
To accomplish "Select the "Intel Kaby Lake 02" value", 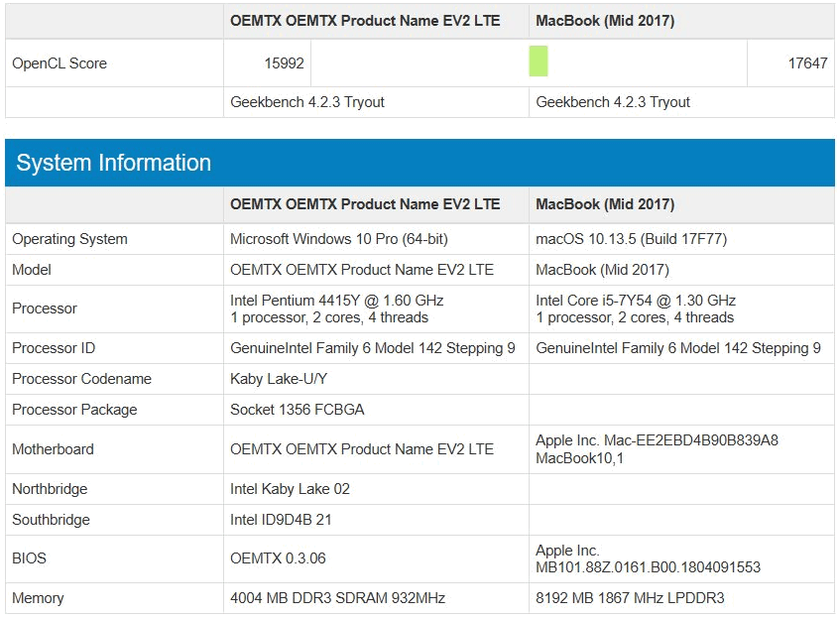I will [290, 489].
